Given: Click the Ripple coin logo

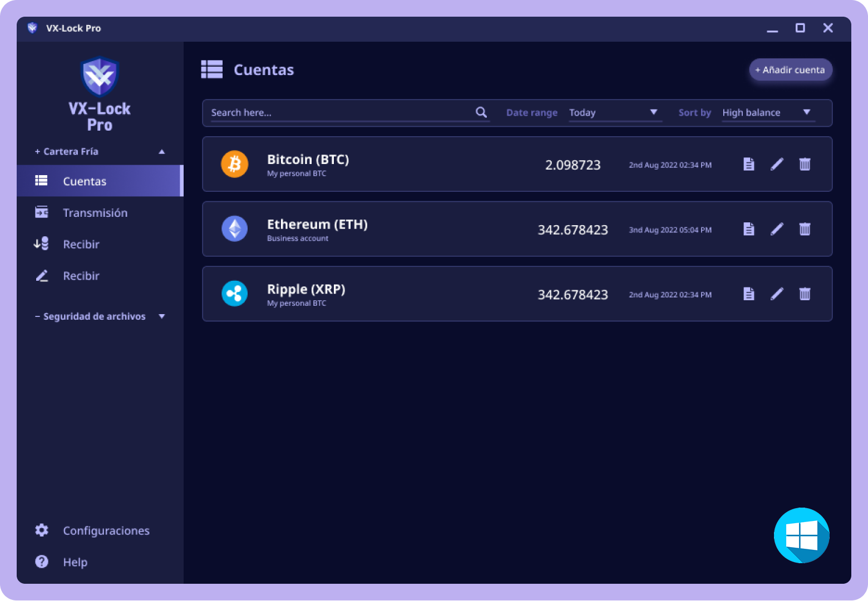Looking at the screenshot, I should click(235, 294).
